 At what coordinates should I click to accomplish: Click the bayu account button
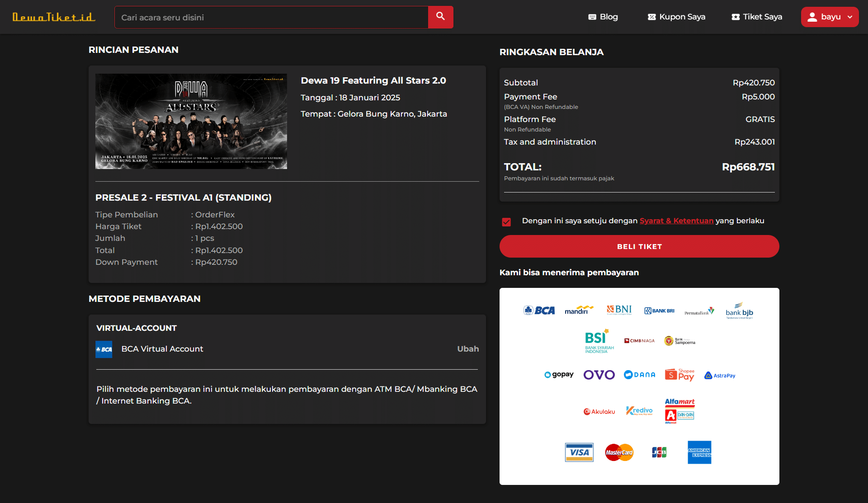pos(830,17)
